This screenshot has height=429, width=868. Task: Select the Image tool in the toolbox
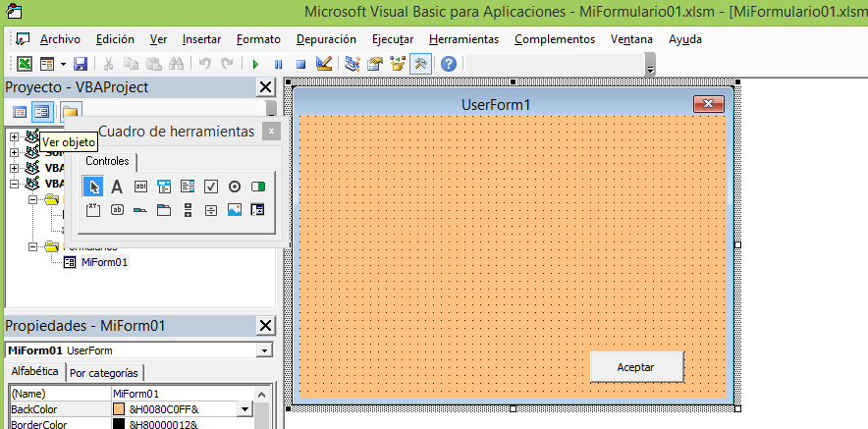(x=235, y=210)
